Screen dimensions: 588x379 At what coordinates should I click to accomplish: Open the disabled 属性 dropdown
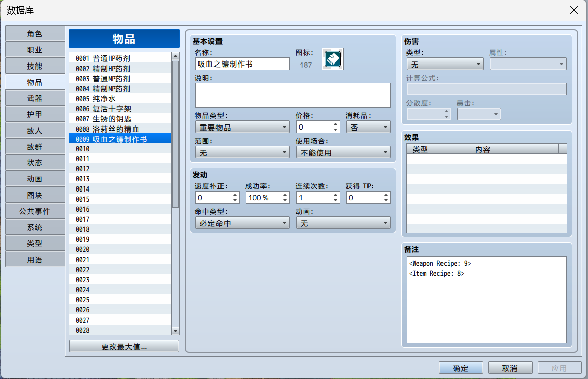click(x=528, y=64)
